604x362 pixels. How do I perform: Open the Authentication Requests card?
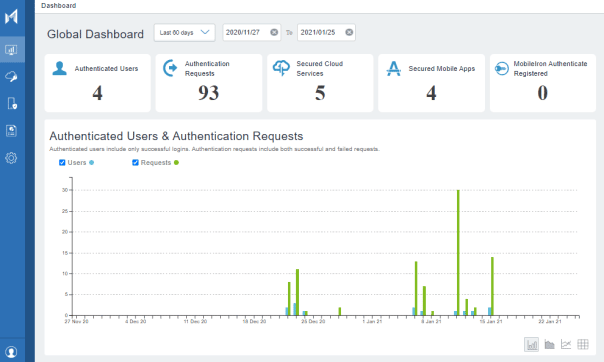tap(209, 83)
